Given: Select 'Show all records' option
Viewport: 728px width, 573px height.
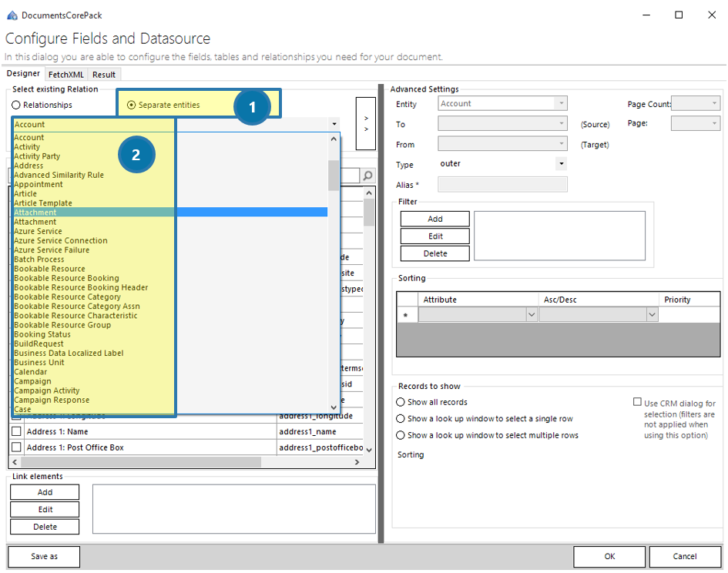Looking at the screenshot, I should tap(401, 402).
